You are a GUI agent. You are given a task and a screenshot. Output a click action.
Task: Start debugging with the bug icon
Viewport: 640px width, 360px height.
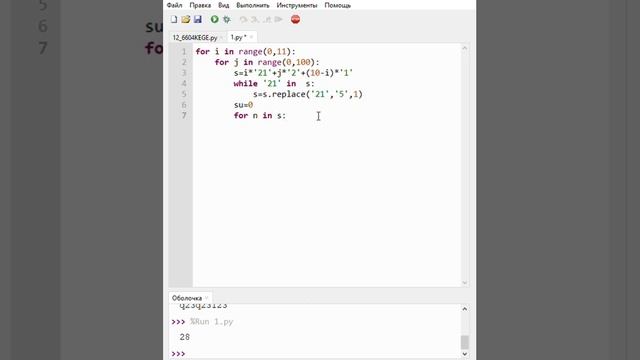[227, 19]
